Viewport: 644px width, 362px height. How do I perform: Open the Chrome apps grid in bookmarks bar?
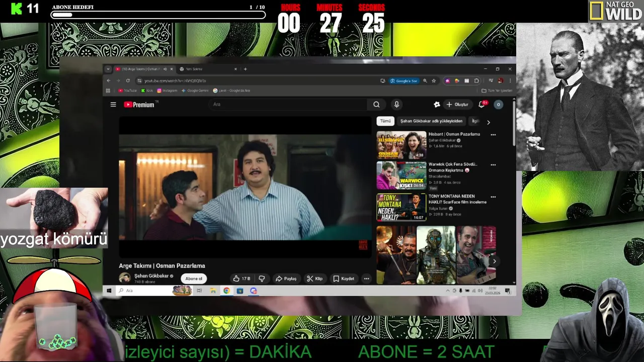pyautogui.click(x=108, y=90)
